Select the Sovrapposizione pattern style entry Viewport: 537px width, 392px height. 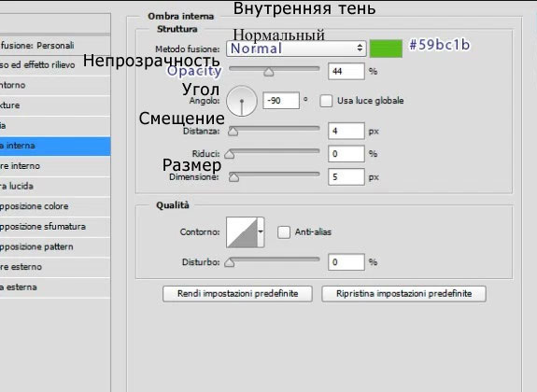(x=55, y=246)
